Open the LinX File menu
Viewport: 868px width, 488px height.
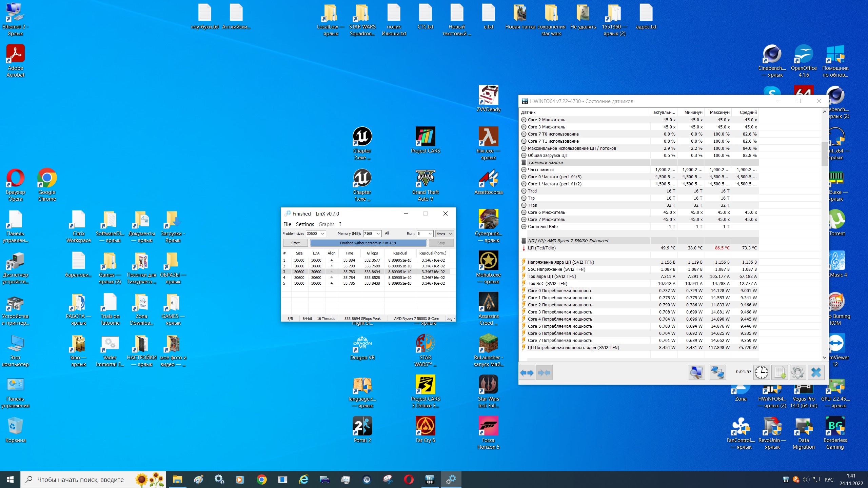(x=287, y=224)
